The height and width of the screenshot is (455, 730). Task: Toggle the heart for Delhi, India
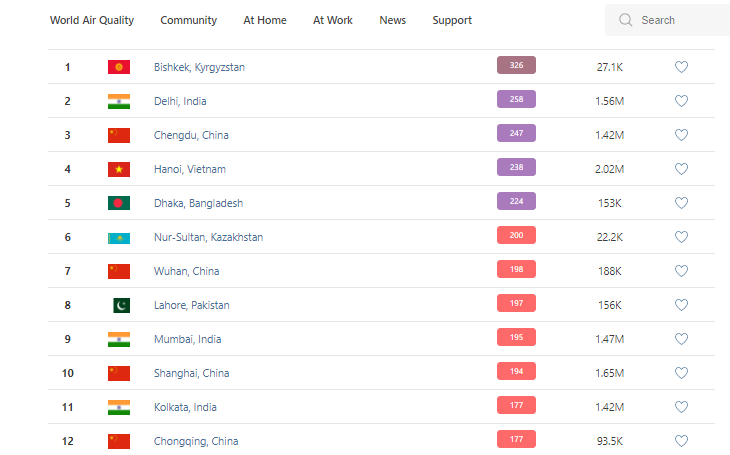(681, 101)
